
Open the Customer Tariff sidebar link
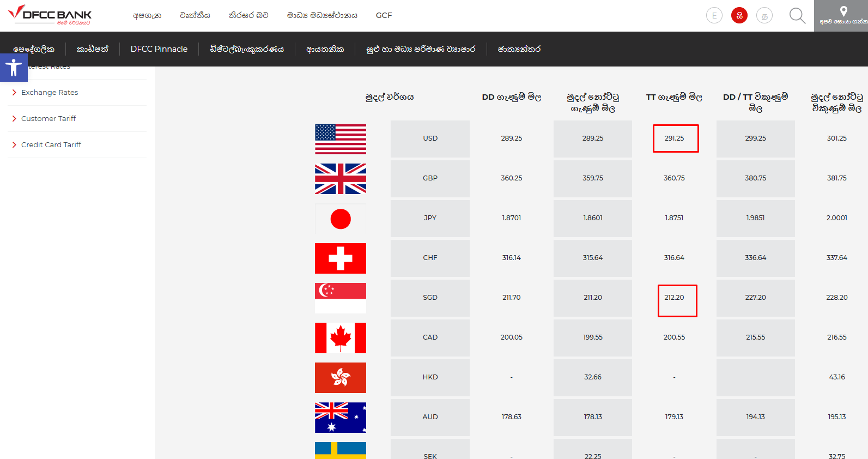pyautogui.click(x=48, y=118)
